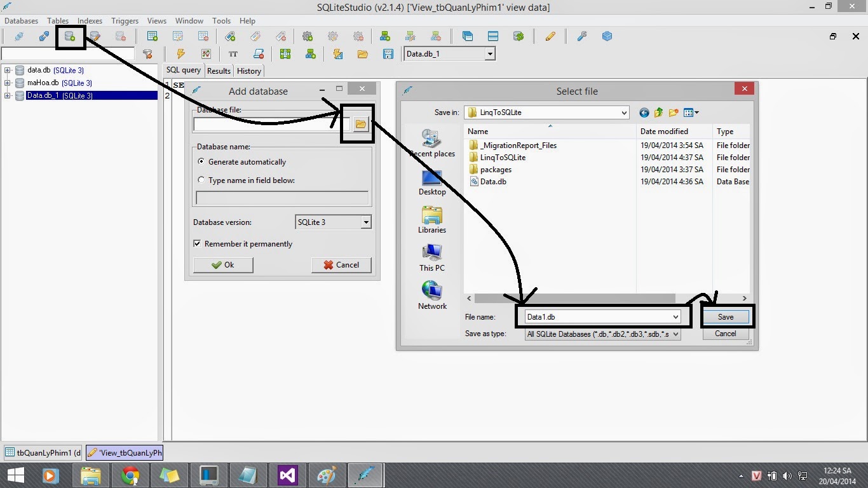Open the View Menu dropdown in Select file
Image resolution: width=868 pixels, height=488 pixels.
click(691, 112)
